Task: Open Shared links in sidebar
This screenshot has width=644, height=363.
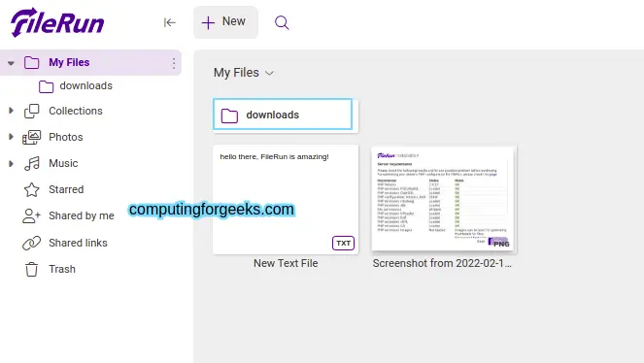Action: click(78, 243)
